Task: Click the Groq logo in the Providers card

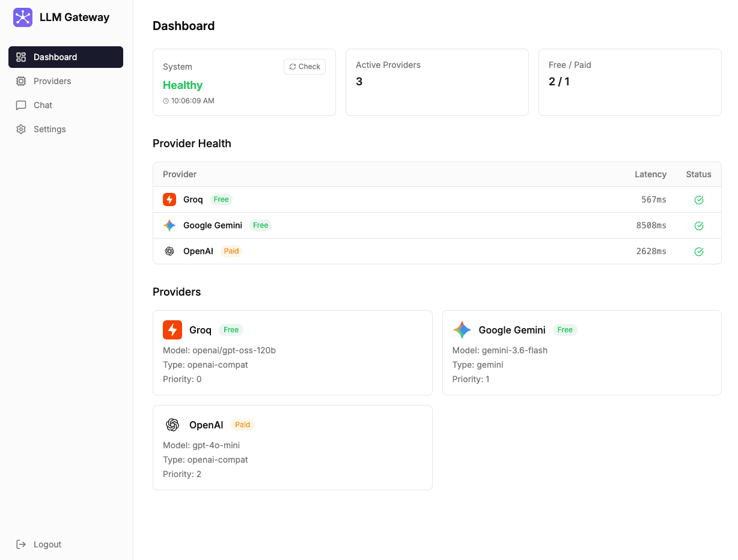Action: click(172, 330)
